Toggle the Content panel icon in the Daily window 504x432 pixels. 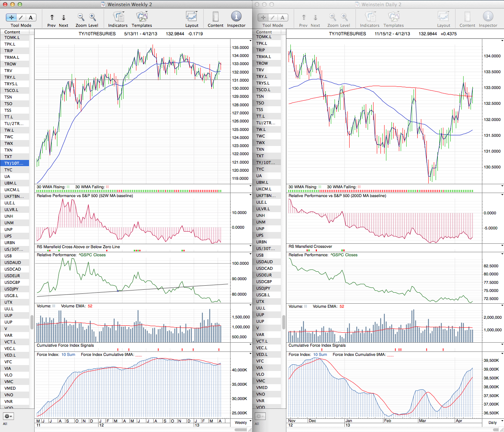click(467, 17)
